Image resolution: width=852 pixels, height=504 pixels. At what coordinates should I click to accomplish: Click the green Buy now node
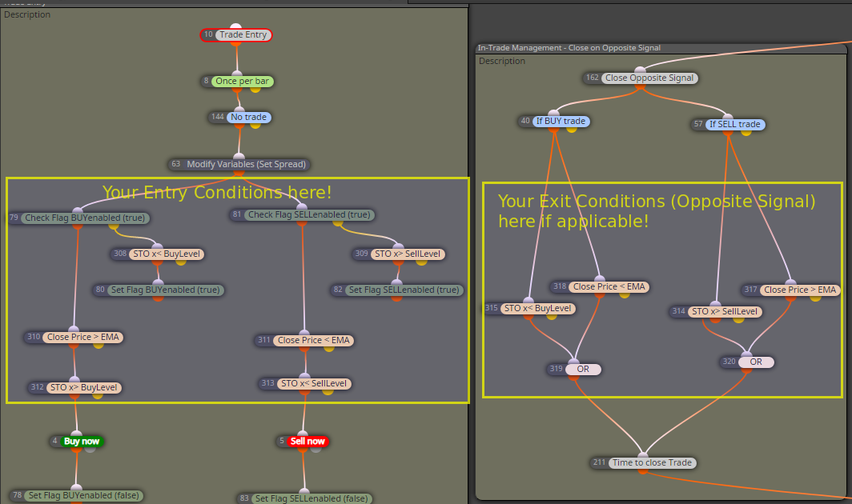point(77,441)
